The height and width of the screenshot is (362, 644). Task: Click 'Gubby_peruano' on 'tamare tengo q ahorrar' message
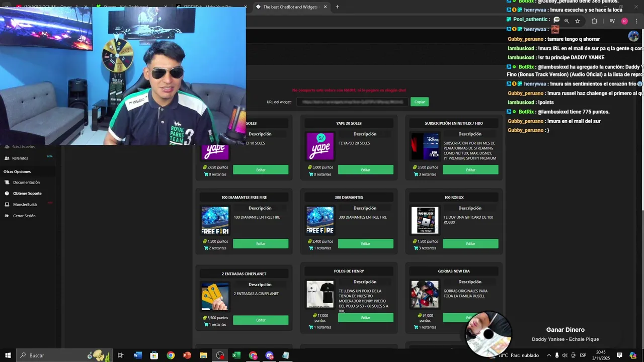[526, 39]
